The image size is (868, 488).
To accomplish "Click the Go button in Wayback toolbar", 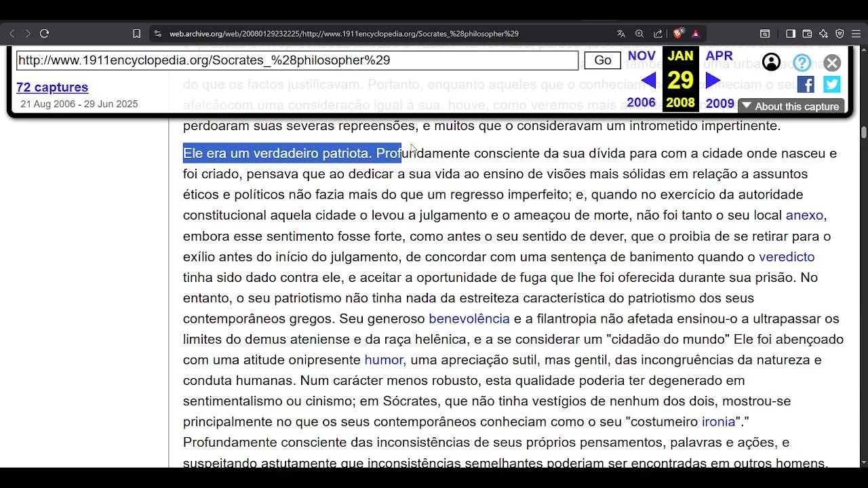I will 603,60.
